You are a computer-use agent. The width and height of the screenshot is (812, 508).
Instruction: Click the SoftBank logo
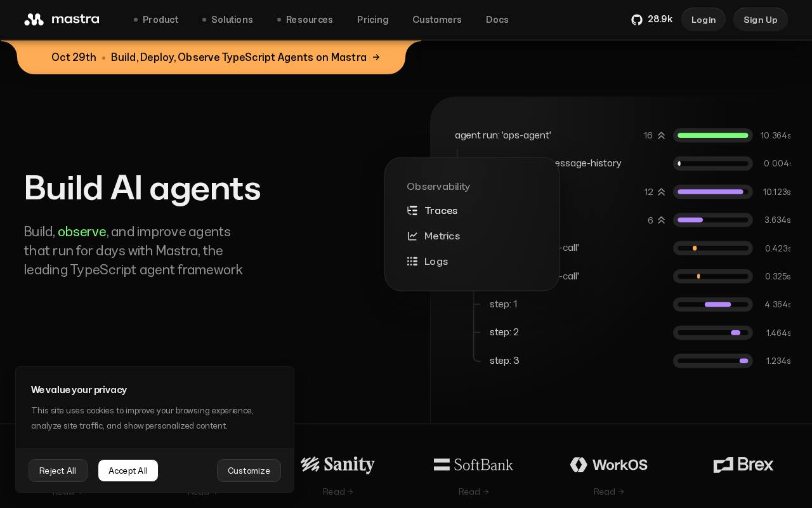coord(473,465)
